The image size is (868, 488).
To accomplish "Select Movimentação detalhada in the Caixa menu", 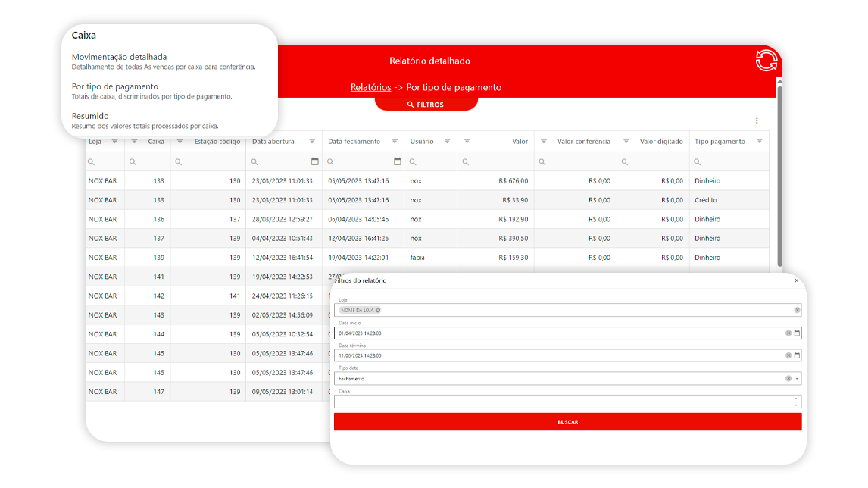I will click(x=119, y=57).
